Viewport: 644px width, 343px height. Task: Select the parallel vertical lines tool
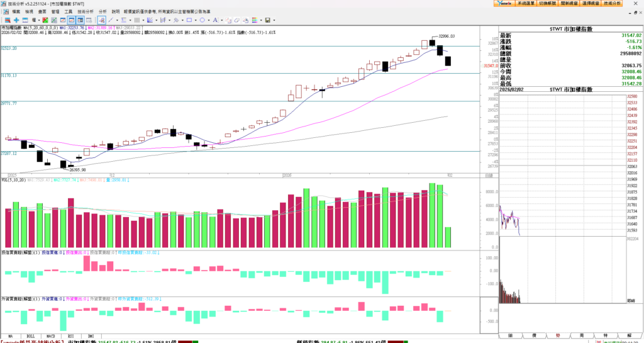[x=136, y=20]
